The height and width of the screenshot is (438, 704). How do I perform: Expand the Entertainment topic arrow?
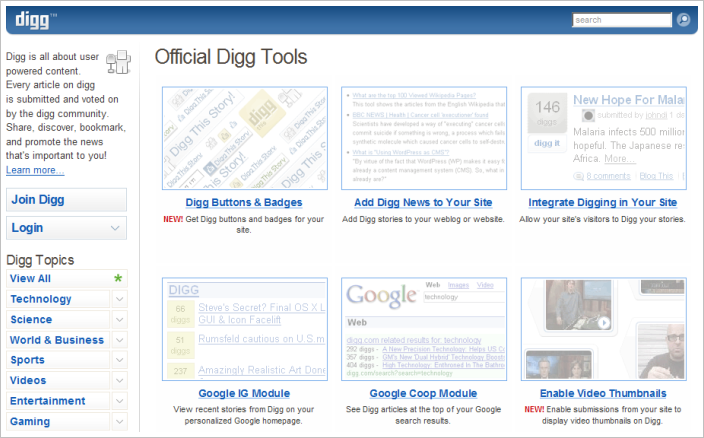119,401
